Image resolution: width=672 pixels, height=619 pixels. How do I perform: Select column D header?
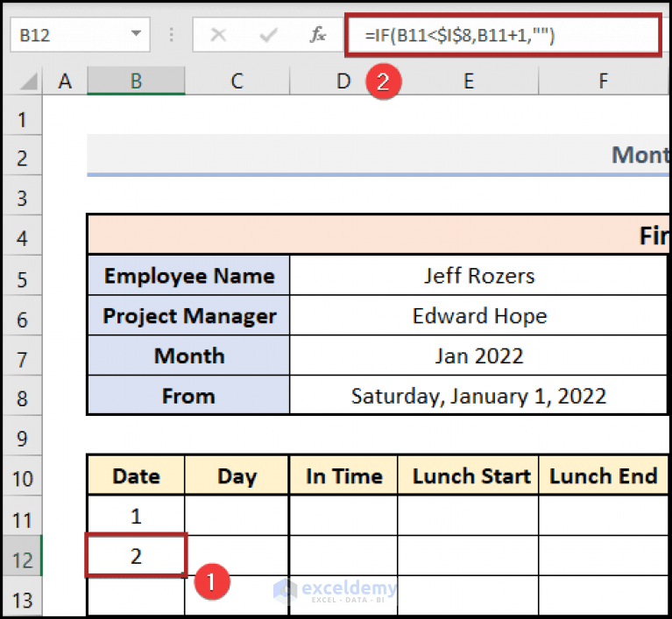[x=343, y=81]
